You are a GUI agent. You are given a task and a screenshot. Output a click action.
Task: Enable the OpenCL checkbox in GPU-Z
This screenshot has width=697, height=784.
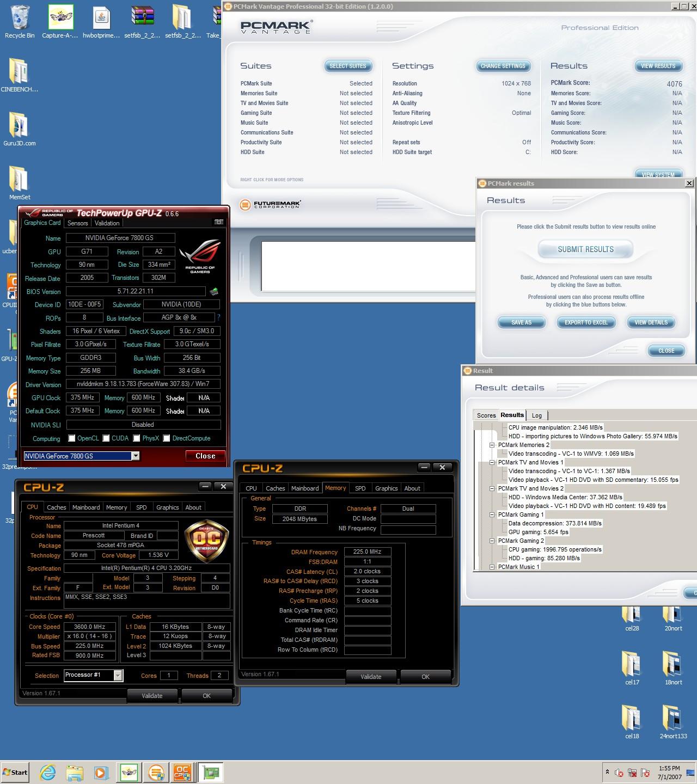click(x=71, y=438)
